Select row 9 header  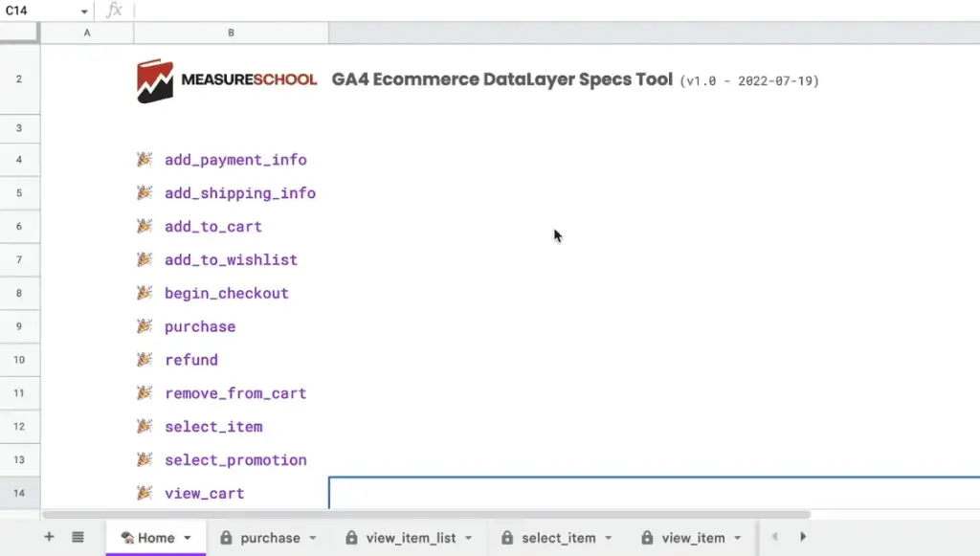(20, 325)
